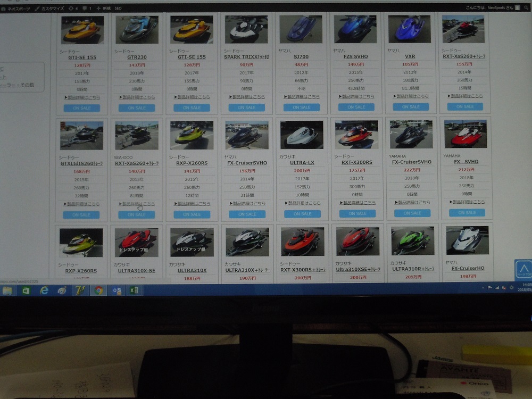
Task: Open the SEO admin bar menu
Action: tap(118, 9)
